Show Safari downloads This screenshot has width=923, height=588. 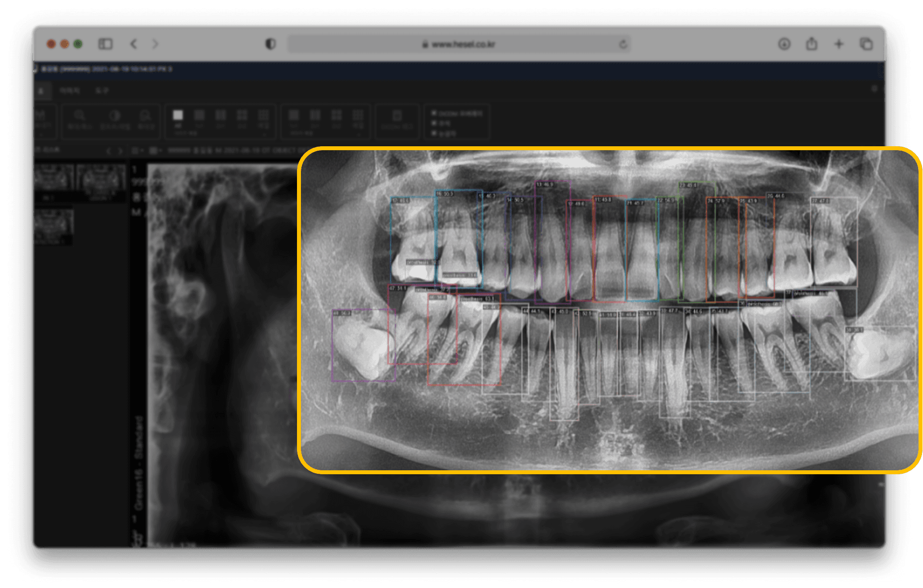(x=784, y=44)
